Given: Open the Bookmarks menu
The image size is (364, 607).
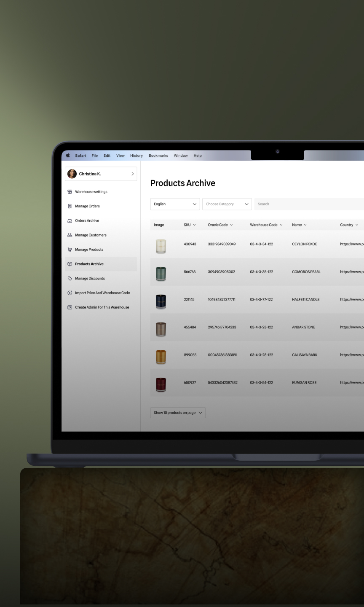Looking at the screenshot, I should tap(158, 156).
